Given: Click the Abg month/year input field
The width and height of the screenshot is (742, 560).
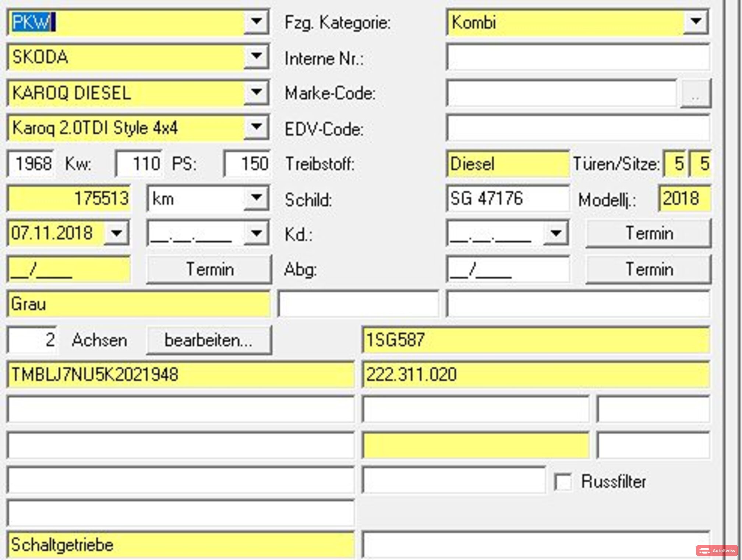Looking at the screenshot, I should (x=508, y=269).
